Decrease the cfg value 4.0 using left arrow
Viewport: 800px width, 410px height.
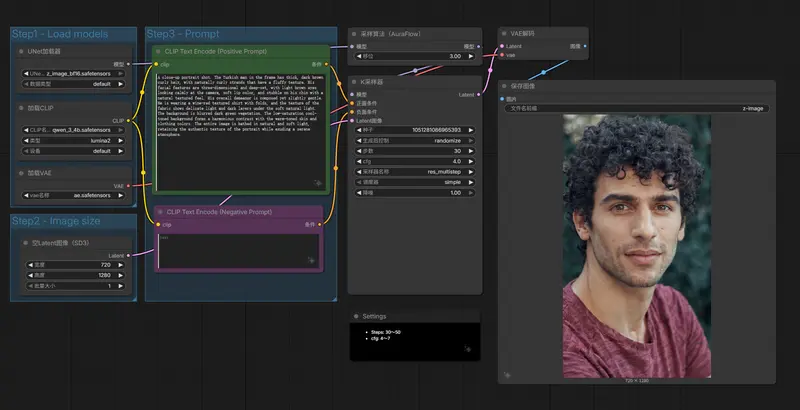pos(357,161)
